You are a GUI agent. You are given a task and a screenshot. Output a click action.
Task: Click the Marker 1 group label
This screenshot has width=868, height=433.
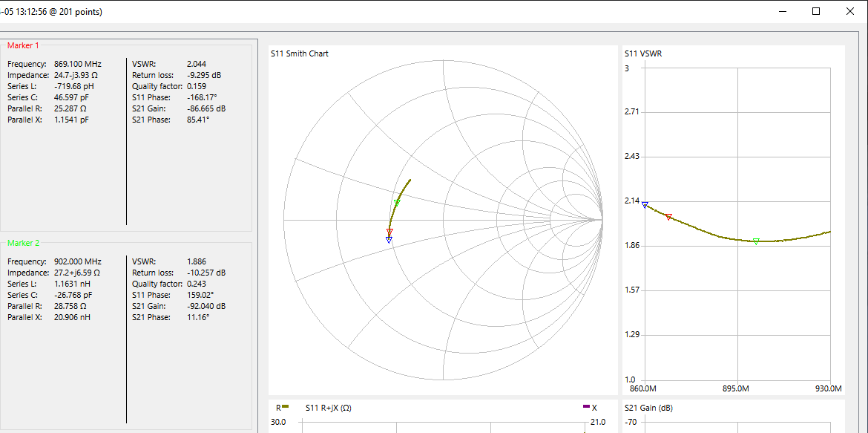click(23, 45)
